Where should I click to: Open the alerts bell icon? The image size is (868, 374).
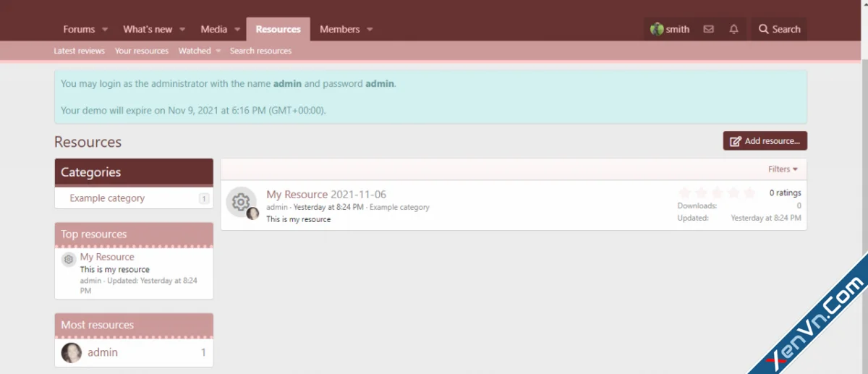pos(733,30)
